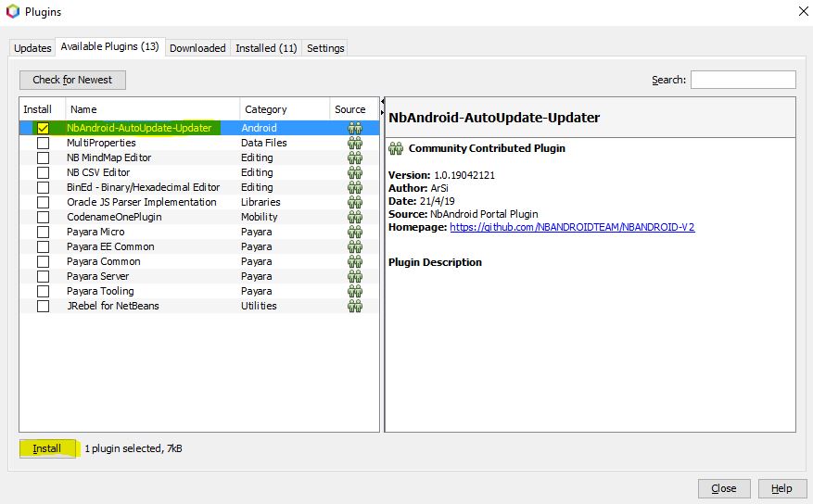Screen dimensions: 813x504
Task: Click the Install button
Action: click(x=47, y=448)
